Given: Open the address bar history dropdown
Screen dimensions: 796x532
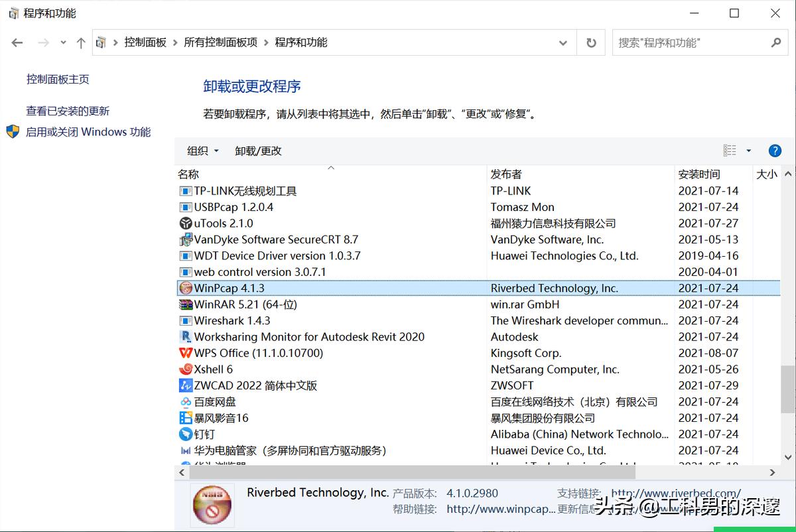Looking at the screenshot, I should 563,42.
